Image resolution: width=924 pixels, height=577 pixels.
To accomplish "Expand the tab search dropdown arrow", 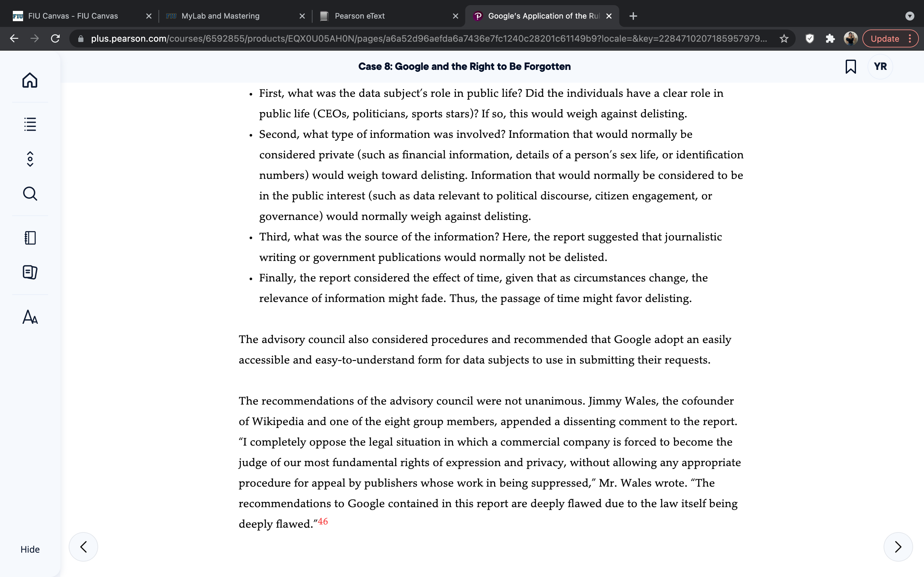I will click(x=910, y=16).
